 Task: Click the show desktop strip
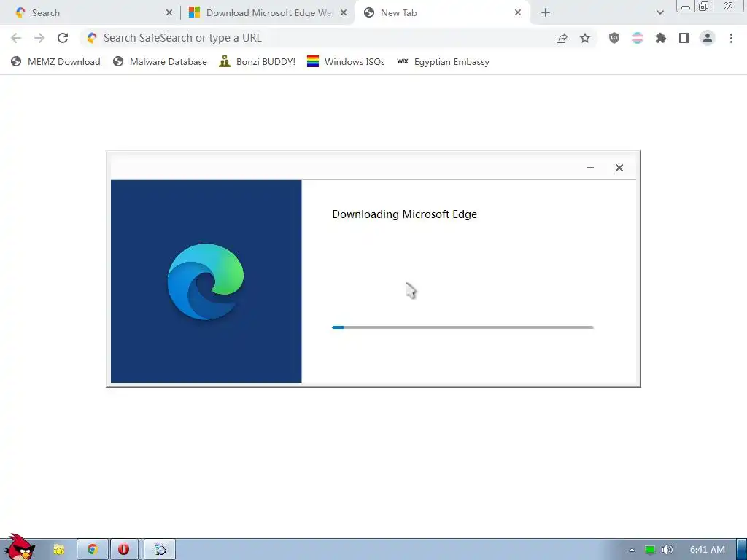click(x=741, y=550)
